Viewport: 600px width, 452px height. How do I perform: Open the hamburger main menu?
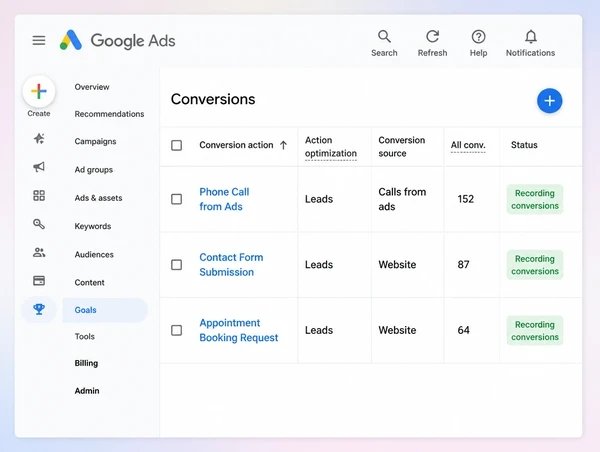point(39,40)
